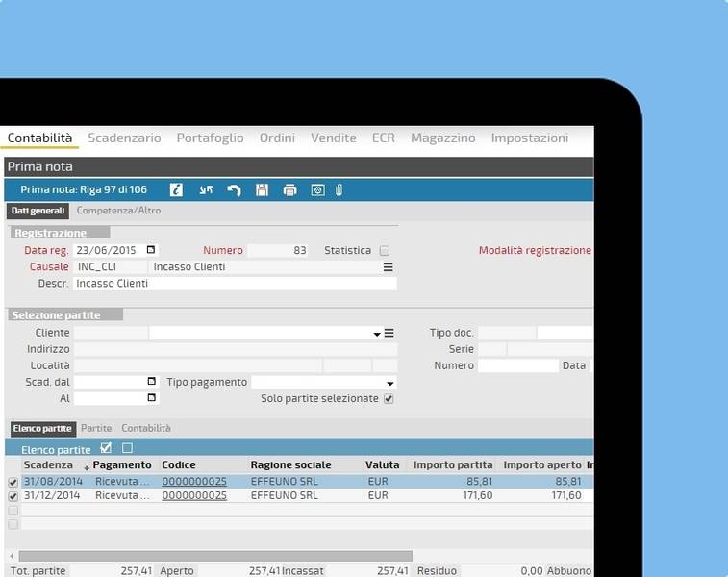
Task: Switch to the Competenza/Altro tab
Action: [x=118, y=211]
